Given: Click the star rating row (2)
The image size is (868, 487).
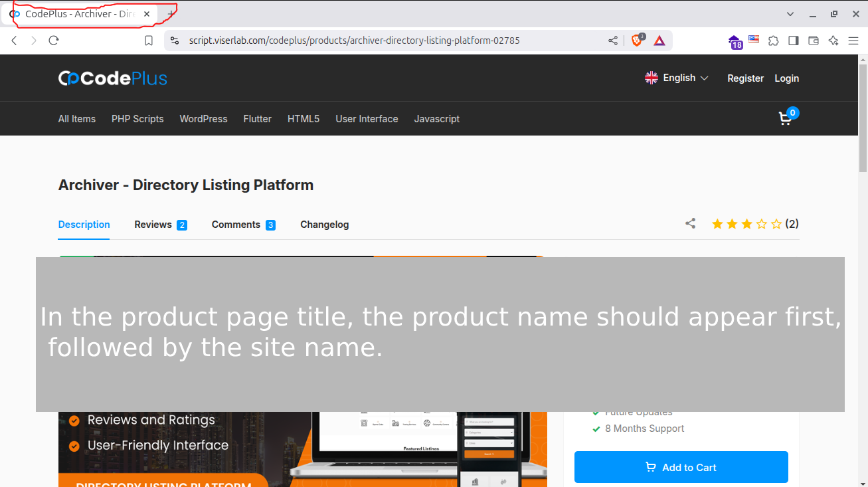Looking at the screenshot, I should tap(755, 224).
